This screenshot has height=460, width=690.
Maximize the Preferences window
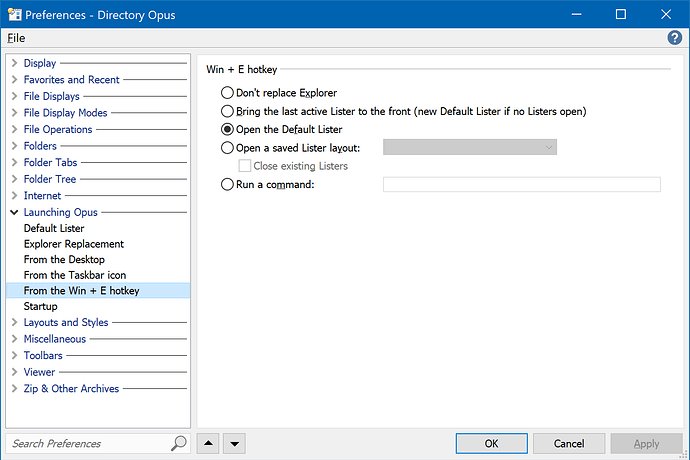[621, 14]
